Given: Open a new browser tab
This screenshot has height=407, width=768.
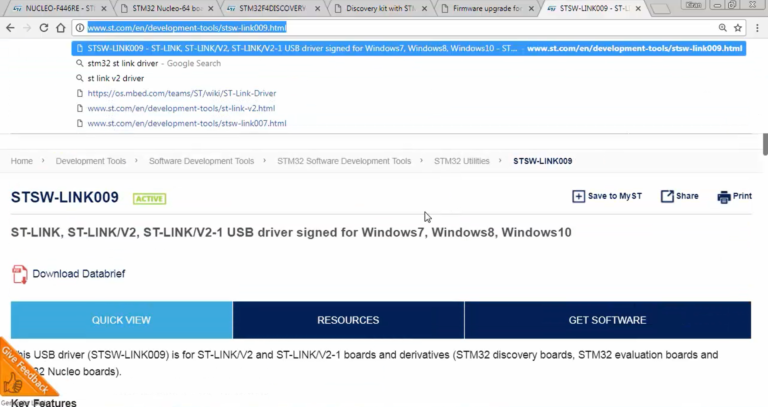Looking at the screenshot, I should [x=661, y=9].
